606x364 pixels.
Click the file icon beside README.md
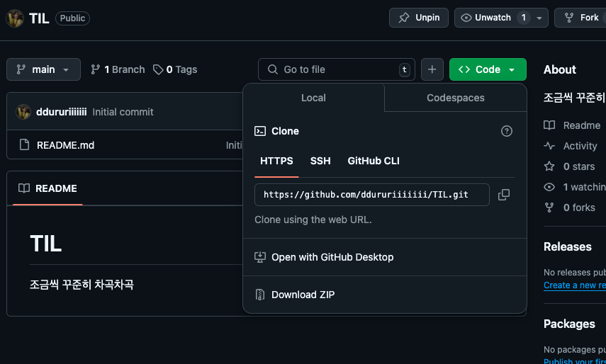pos(24,145)
